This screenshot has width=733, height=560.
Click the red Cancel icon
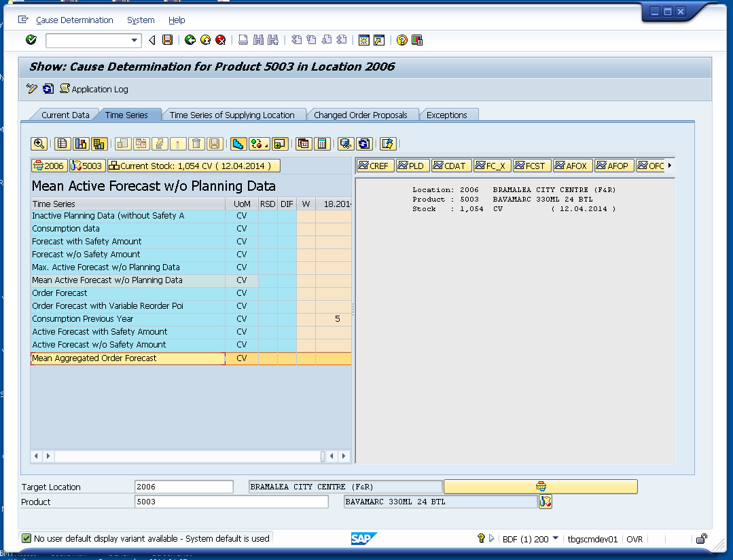click(221, 40)
